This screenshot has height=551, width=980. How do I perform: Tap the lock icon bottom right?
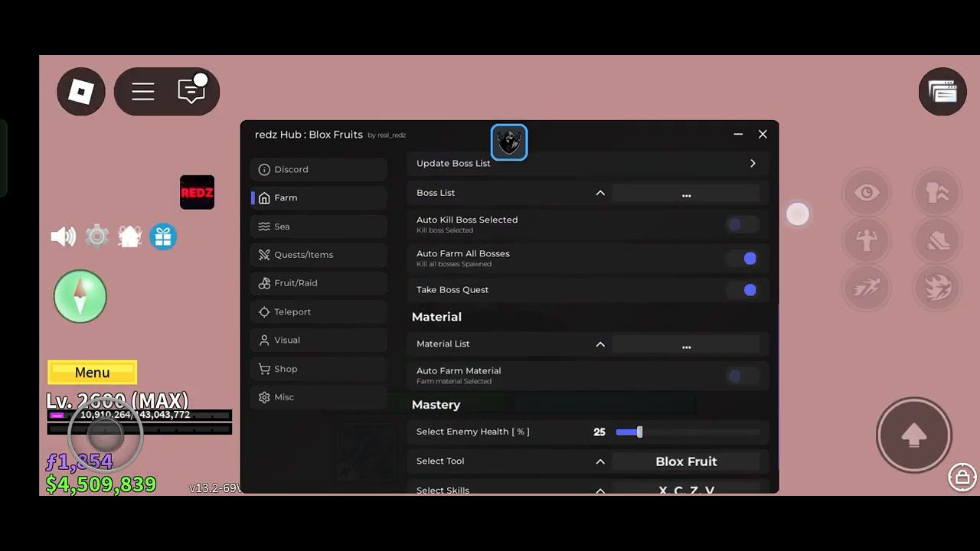962,477
